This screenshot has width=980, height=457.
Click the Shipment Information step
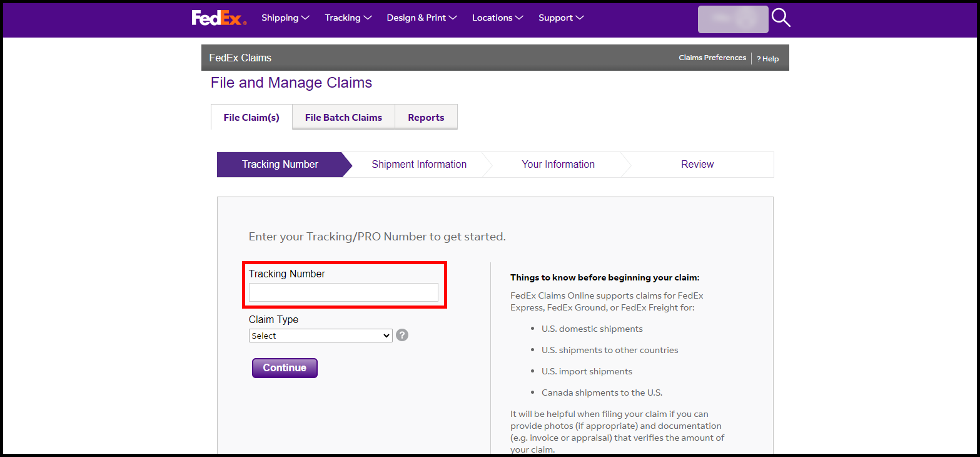[x=419, y=164]
